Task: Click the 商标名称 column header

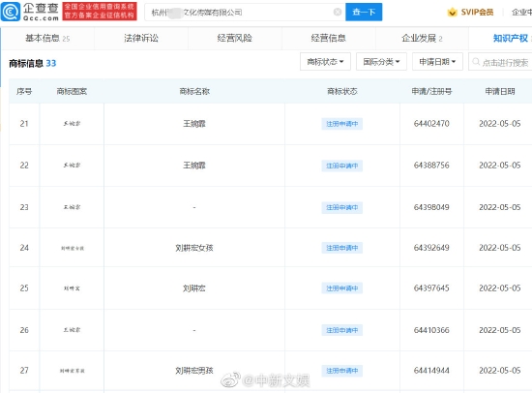Action: (x=194, y=91)
